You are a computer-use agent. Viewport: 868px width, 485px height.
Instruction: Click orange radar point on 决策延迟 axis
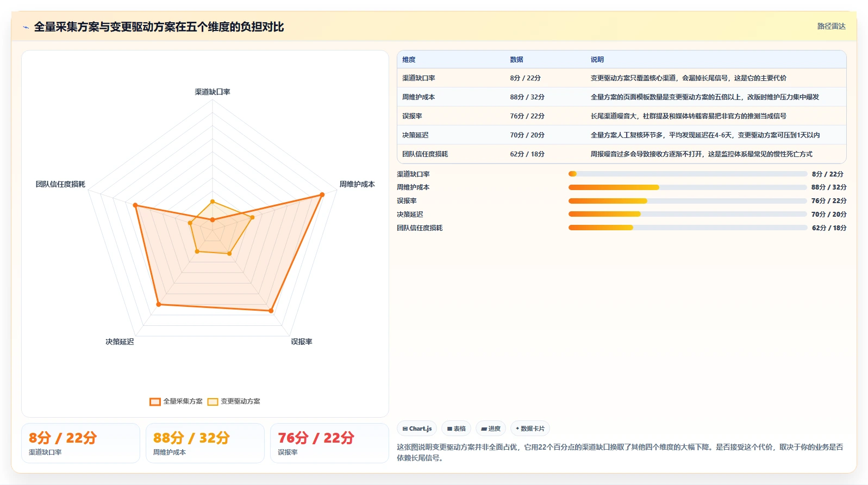tap(159, 304)
